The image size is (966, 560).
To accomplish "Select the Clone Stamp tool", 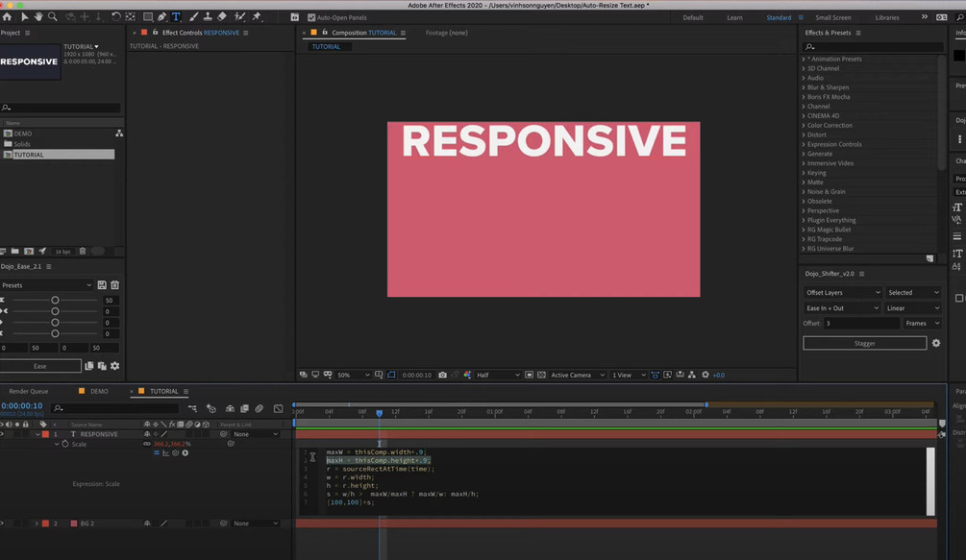I will (209, 17).
